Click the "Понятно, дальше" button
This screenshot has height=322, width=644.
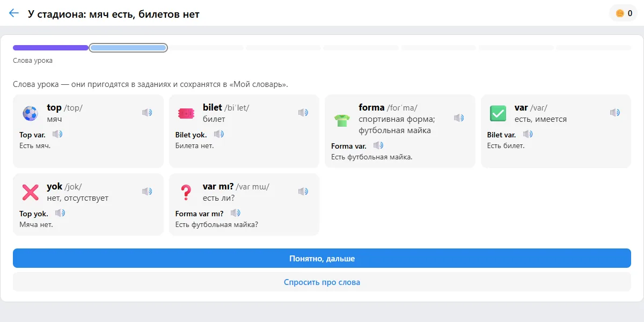tap(322, 258)
